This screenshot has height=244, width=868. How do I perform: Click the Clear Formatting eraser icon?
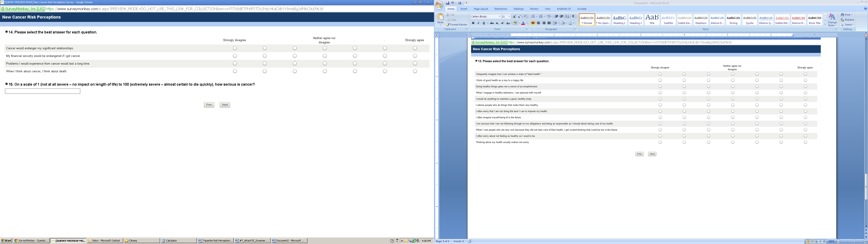coord(525,16)
